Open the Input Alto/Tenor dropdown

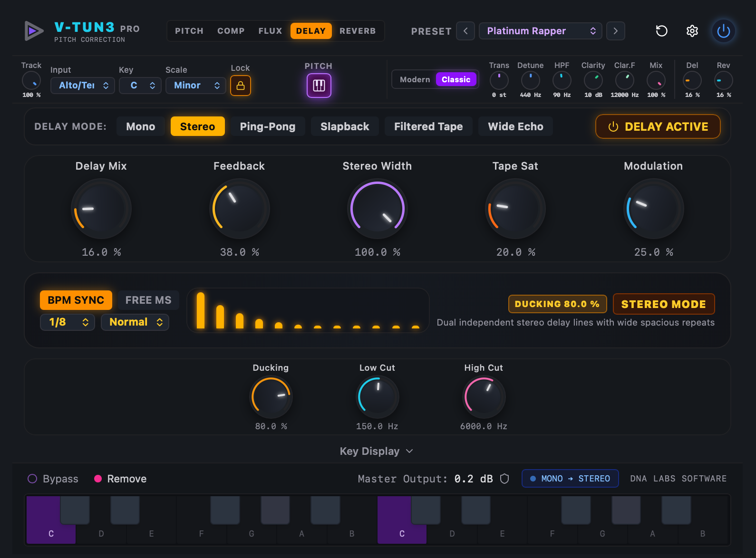click(83, 86)
